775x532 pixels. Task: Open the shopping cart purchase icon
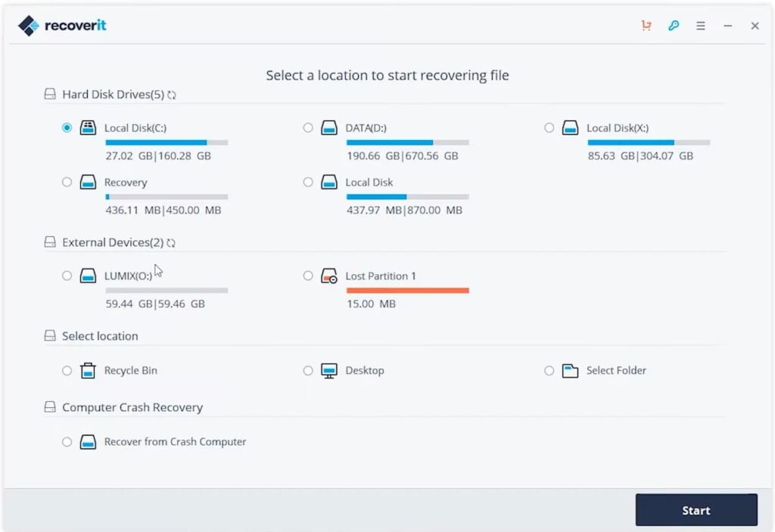click(x=646, y=25)
